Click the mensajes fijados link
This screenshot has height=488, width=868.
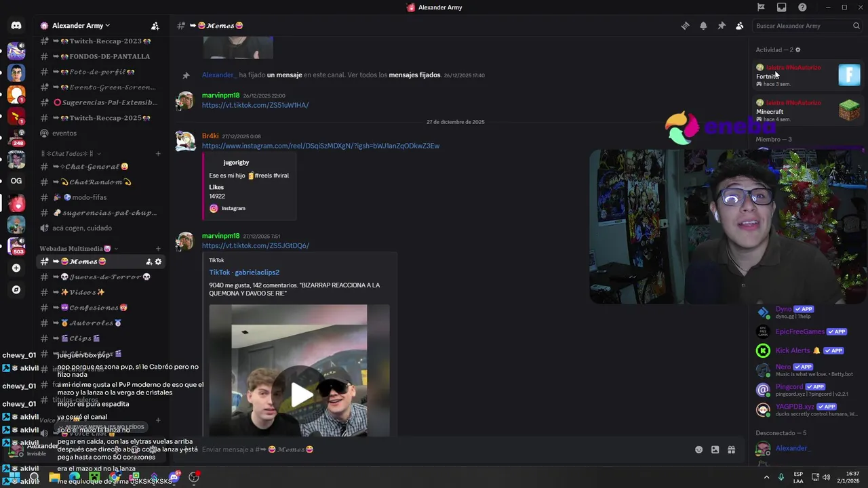coord(414,75)
